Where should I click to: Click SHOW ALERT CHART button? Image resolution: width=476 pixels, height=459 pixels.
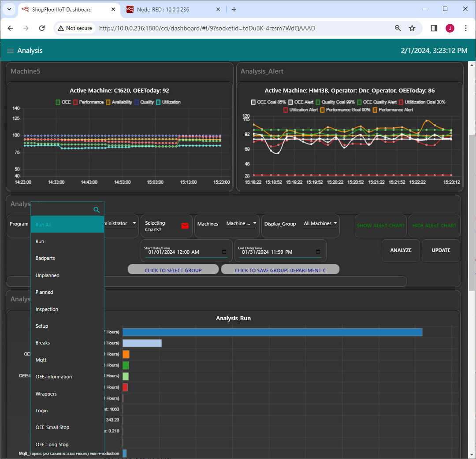click(381, 226)
